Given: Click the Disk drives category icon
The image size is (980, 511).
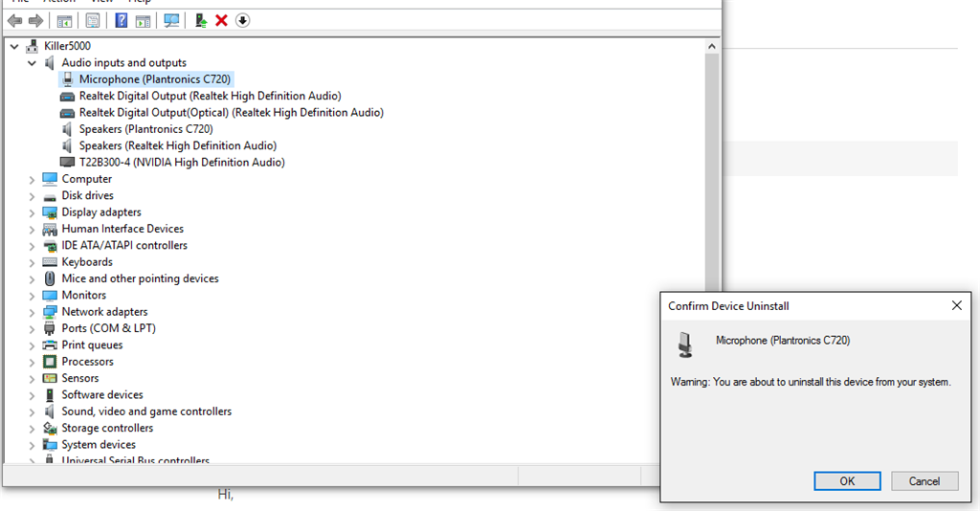Looking at the screenshot, I should pos(50,197).
